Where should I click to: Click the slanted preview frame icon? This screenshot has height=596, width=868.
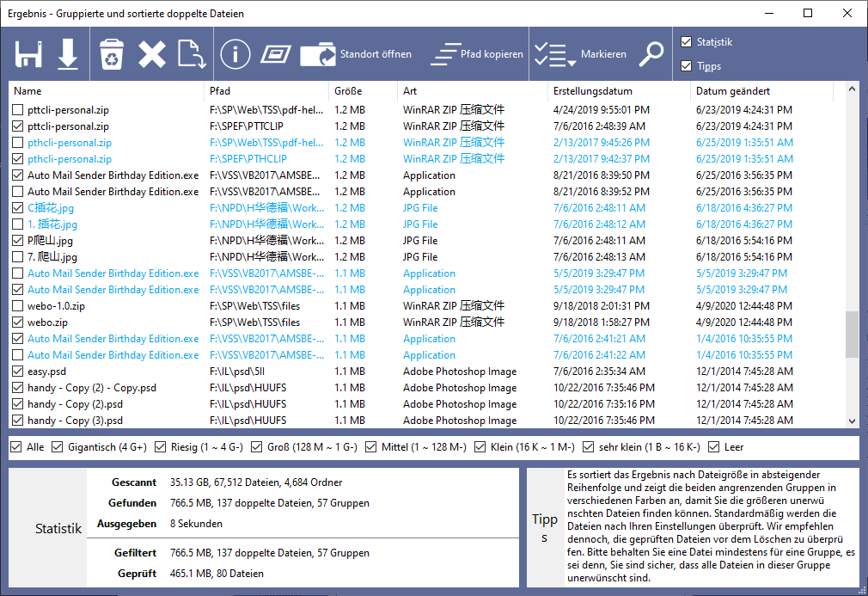click(x=276, y=54)
